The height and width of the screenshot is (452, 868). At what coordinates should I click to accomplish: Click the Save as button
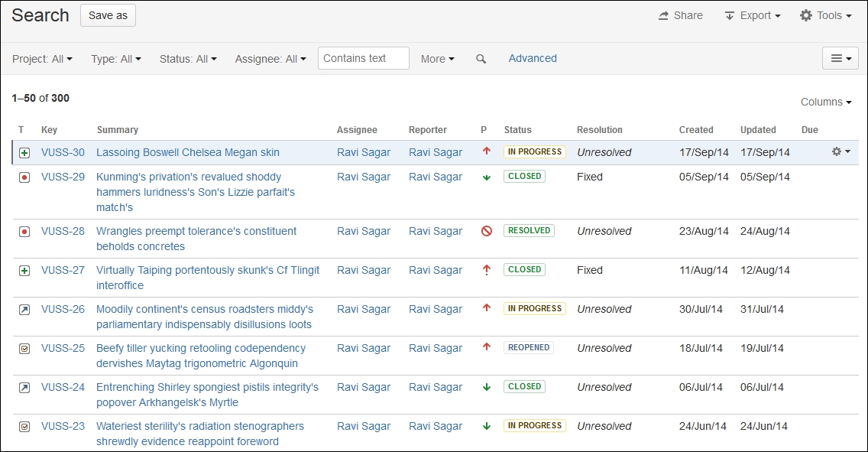(108, 15)
